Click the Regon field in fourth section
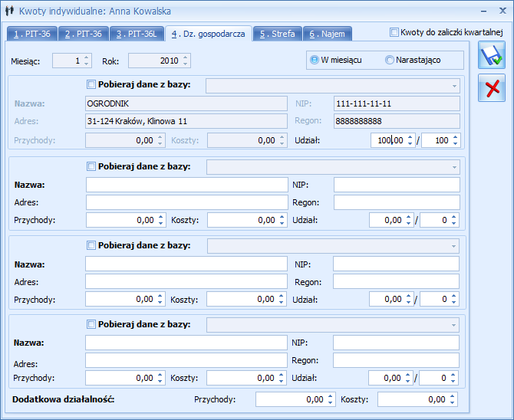The width and height of the screenshot is (514, 420). pos(396,360)
